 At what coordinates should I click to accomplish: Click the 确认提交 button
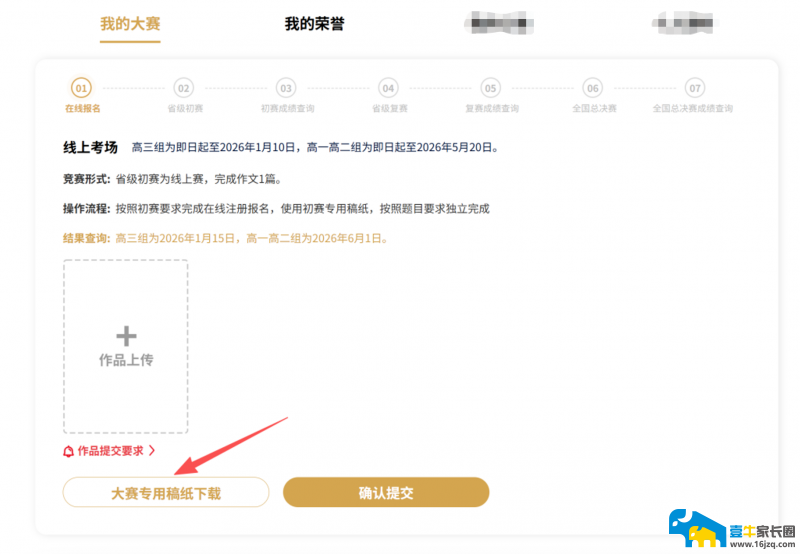pos(386,492)
